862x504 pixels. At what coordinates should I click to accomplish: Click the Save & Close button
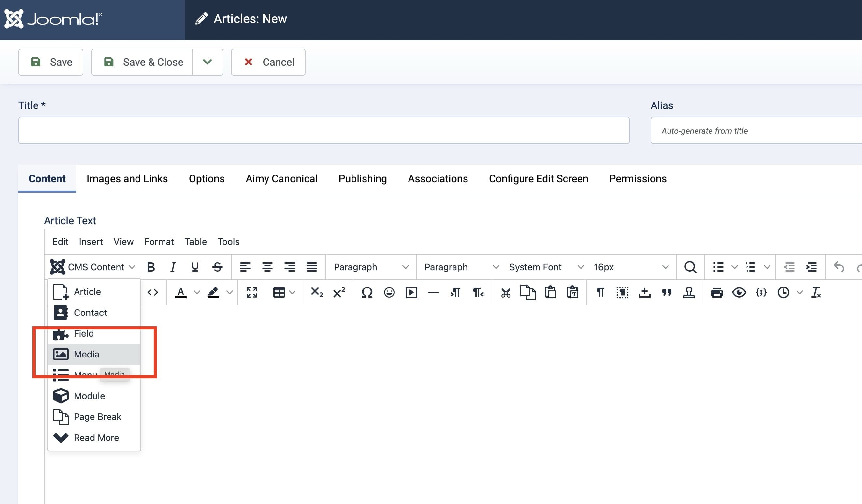click(142, 62)
